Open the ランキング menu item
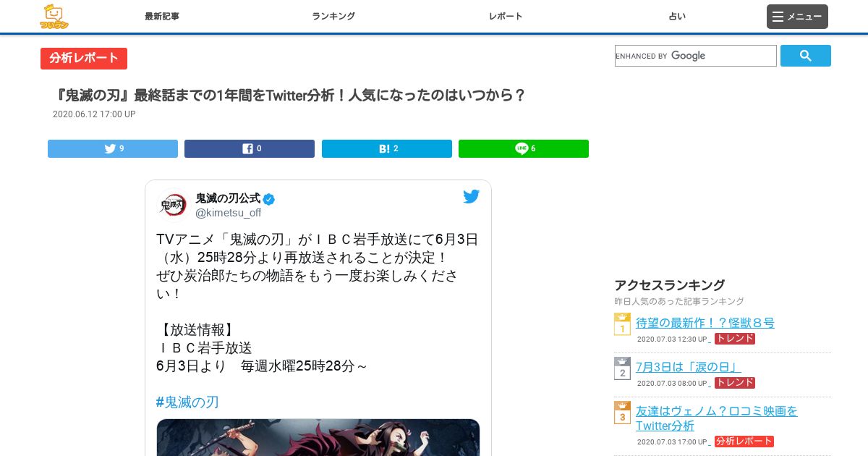The image size is (868, 456). tap(333, 16)
